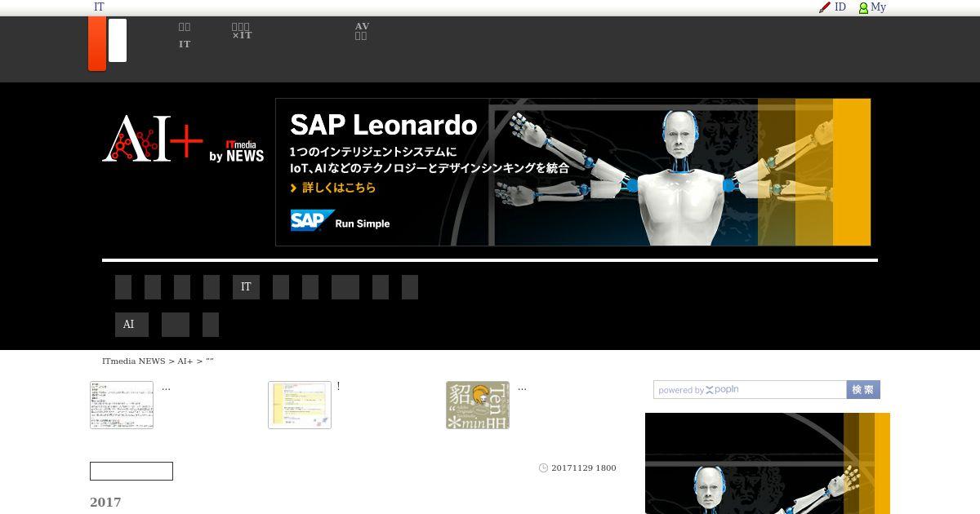Go to AI+ in breadcrumb
980x514 pixels.
185,361
